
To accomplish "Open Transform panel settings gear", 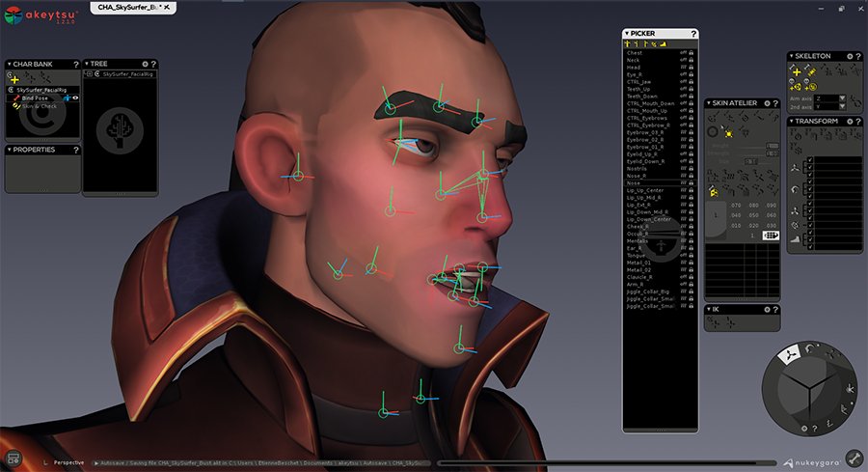I will point(850,122).
